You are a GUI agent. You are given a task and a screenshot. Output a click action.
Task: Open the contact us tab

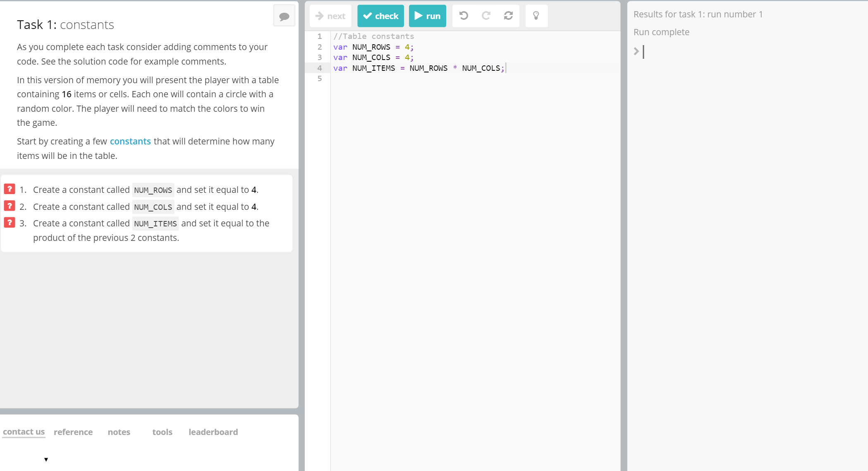pos(24,432)
